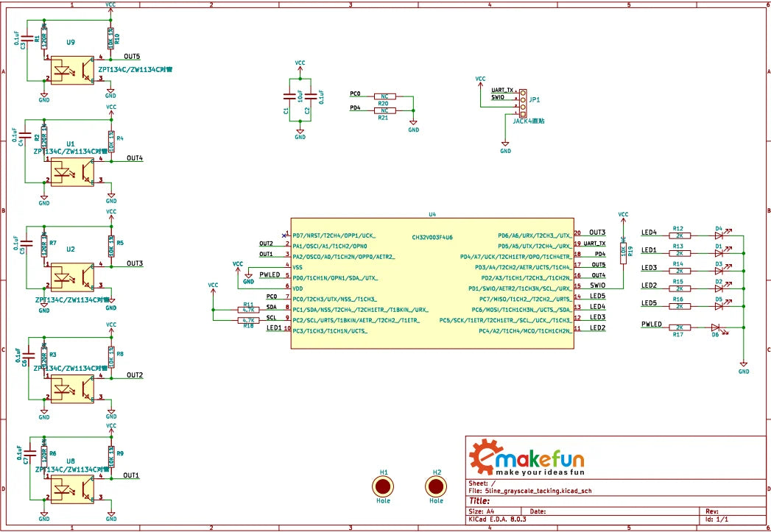Select mounting hole H1
The height and width of the screenshot is (532, 771).
coord(384,487)
